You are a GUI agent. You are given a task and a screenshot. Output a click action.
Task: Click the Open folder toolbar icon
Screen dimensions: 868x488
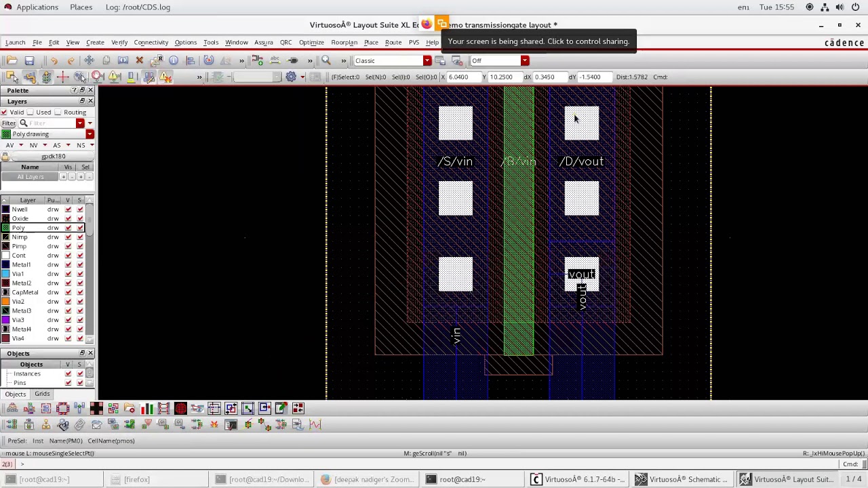12,60
